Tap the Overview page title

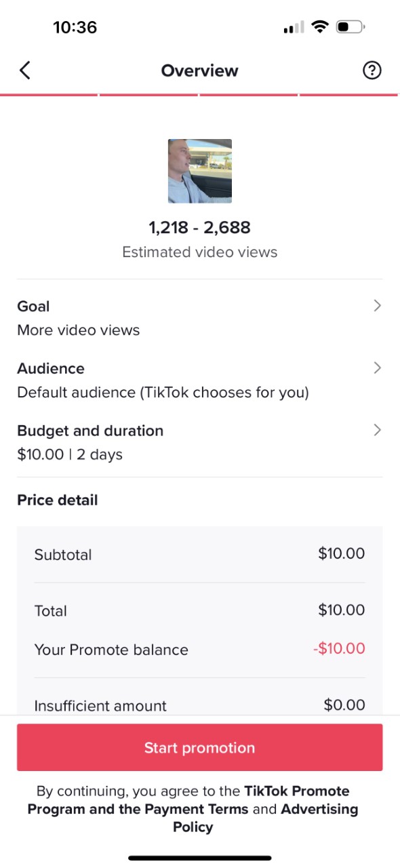200,71
